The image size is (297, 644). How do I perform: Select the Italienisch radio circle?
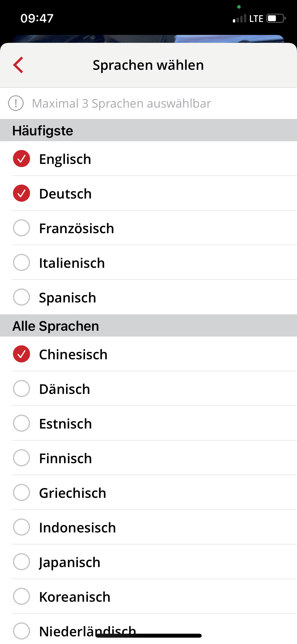point(21,263)
